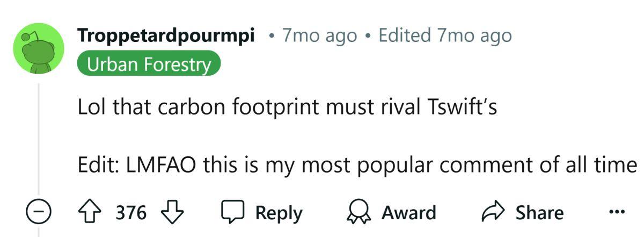Open the three-dot more options menu

pos(618,213)
